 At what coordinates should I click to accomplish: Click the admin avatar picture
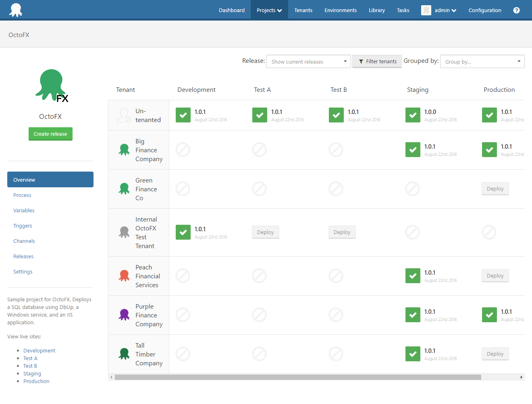[426, 10]
